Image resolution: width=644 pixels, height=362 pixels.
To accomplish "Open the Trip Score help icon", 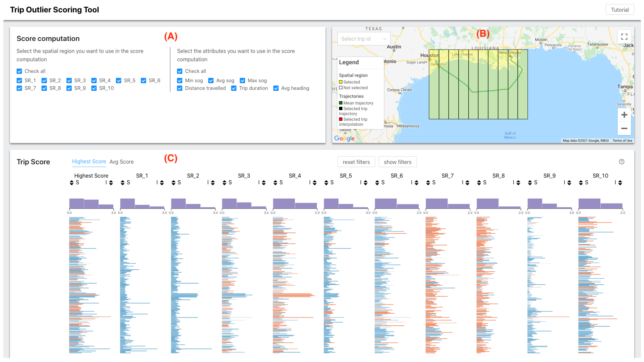I will pyautogui.click(x=621, y=162).
